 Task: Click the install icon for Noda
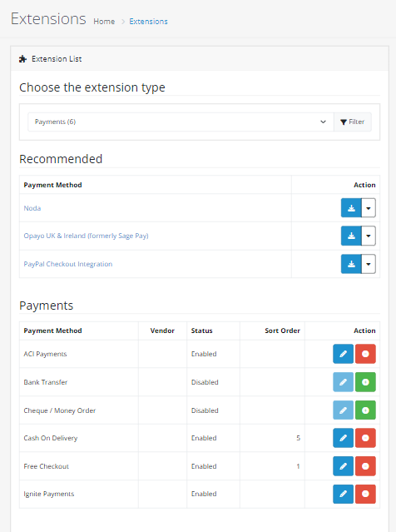pyautogui.click(x=351, y=207)
